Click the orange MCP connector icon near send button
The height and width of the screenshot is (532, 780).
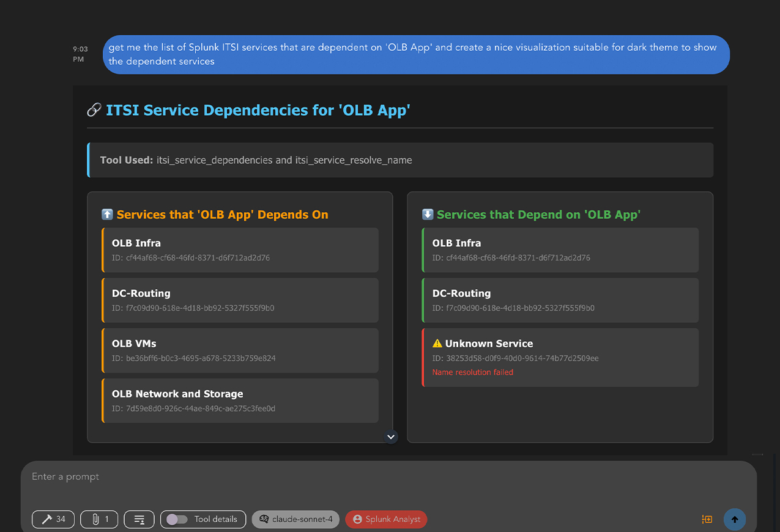tap(707, 519)
